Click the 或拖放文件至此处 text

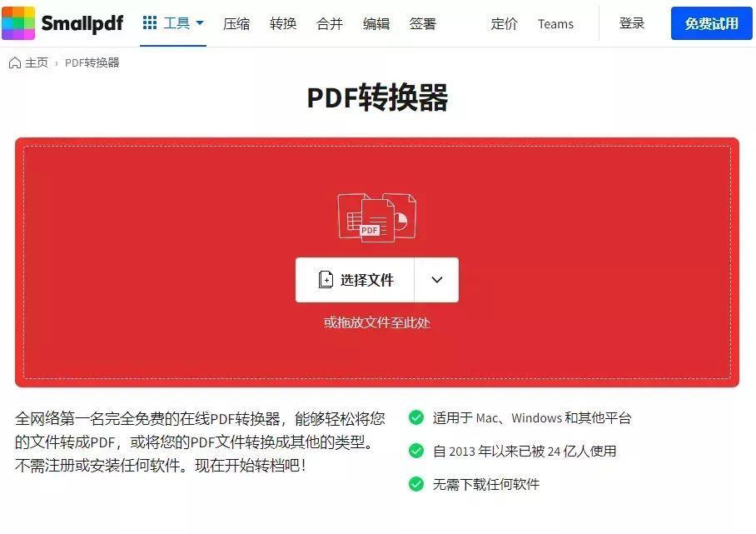pos(377,322)
